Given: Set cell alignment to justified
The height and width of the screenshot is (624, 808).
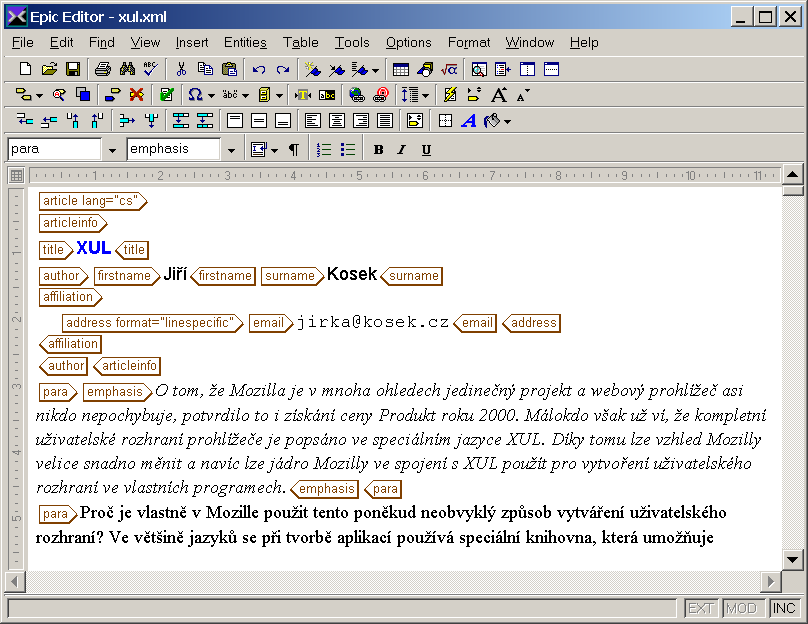Looking at the screenshot, I should pyautogui.click(x=384, y=121).
